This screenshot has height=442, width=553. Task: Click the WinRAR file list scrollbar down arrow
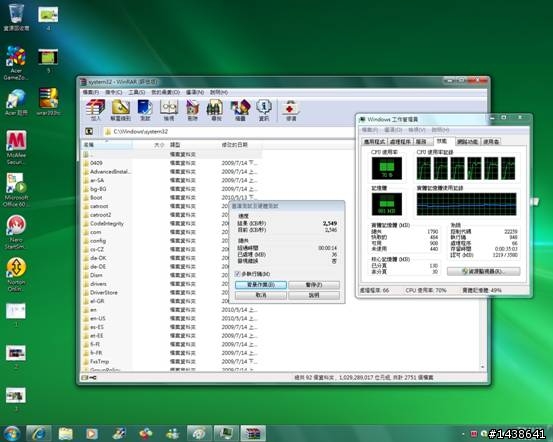[x=482, y=367]
